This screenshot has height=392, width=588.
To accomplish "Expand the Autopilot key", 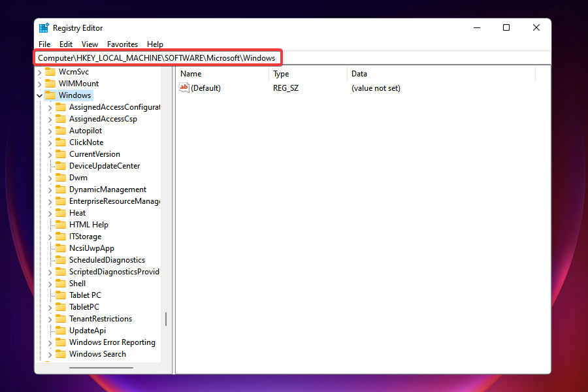I will point(50,131).
